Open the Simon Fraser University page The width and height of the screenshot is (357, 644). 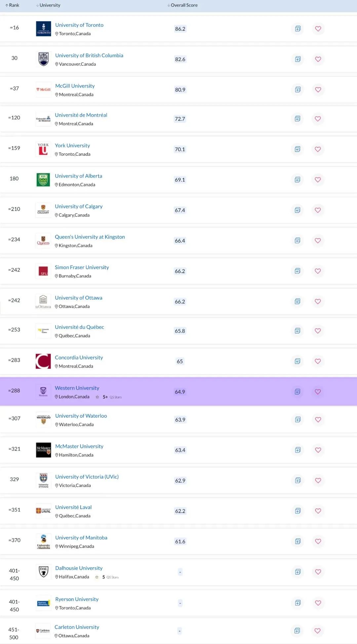point(82,267)
